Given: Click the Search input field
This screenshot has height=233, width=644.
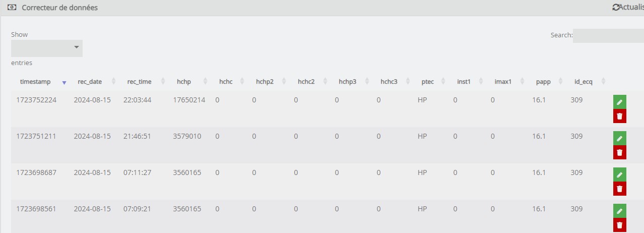Looking at the screenshot, I should [608, 36].
